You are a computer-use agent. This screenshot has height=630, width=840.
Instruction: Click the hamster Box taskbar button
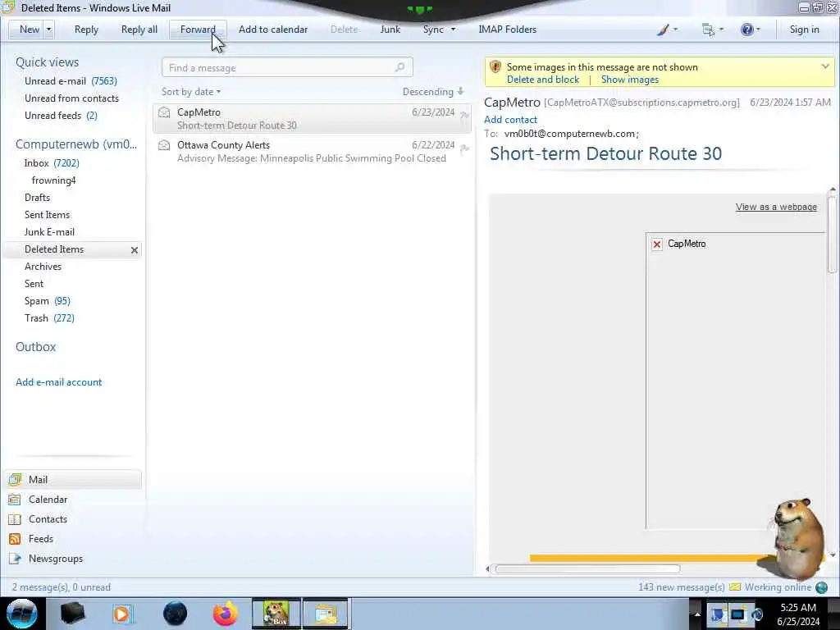pos(276,614)
